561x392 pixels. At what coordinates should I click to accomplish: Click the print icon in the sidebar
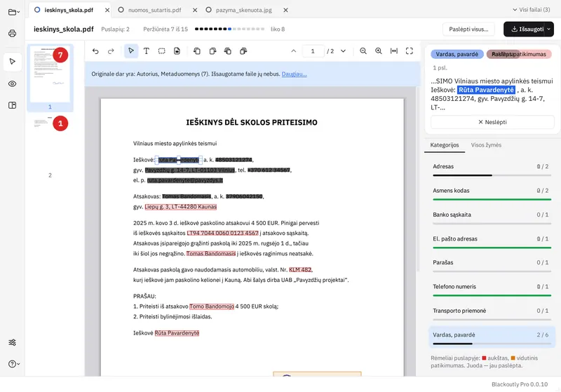point(12,34)
